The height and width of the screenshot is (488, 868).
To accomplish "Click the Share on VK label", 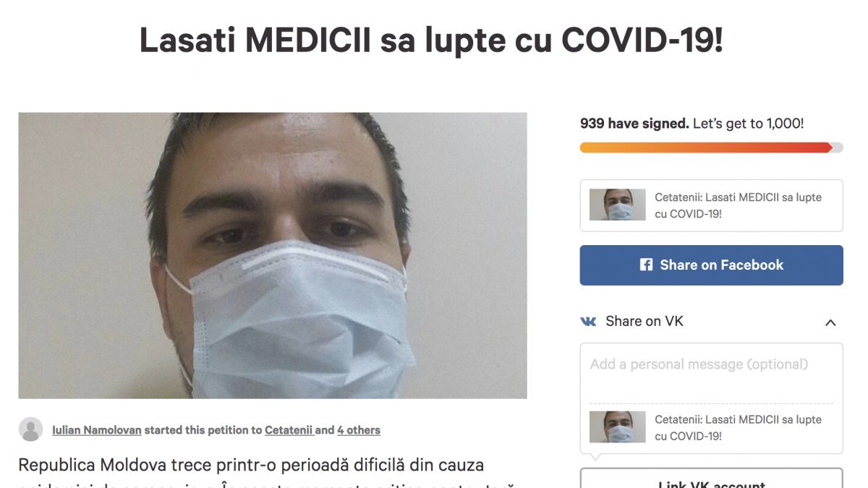I will tap(644, 322).
